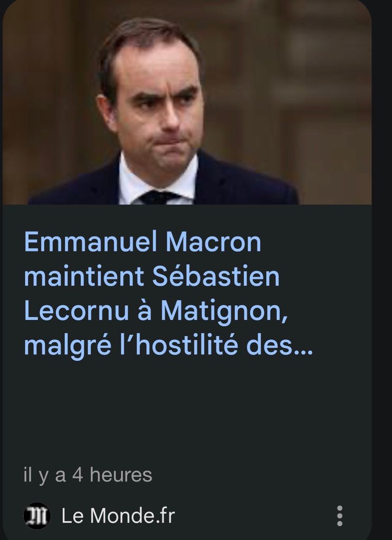Click the word "Sébastien" in the headline
392x540 pixels.
point(216,276)
